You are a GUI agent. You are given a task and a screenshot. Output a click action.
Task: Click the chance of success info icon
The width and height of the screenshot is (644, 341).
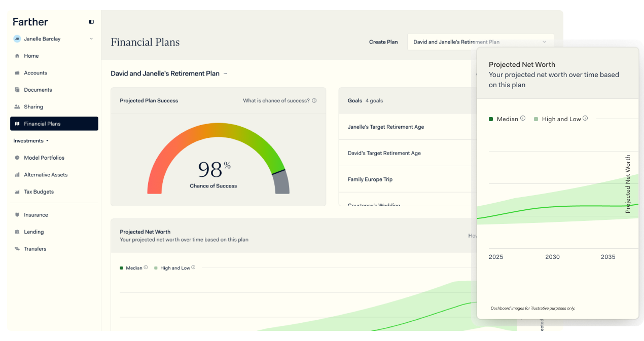[314, 101]
